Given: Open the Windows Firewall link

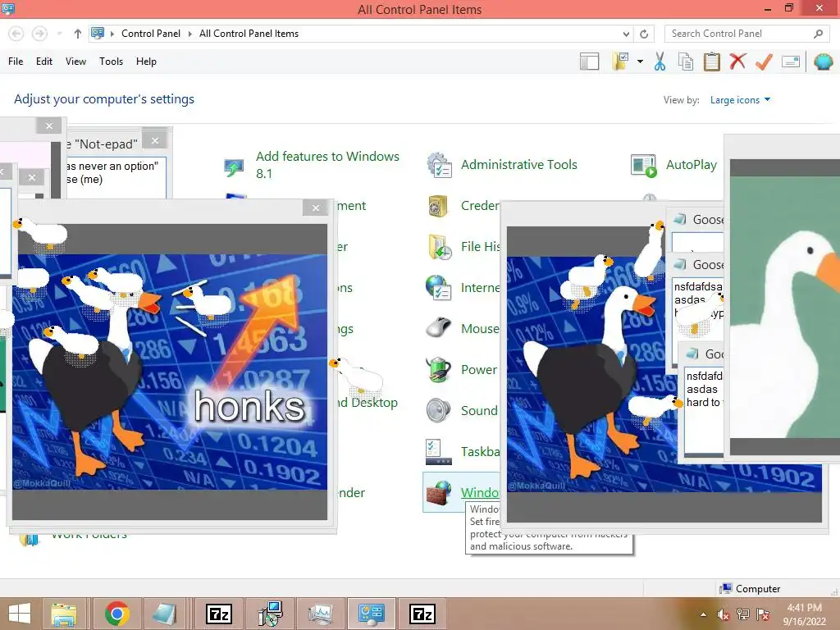Looking at the screenshot, I should (x=480, y=492).
